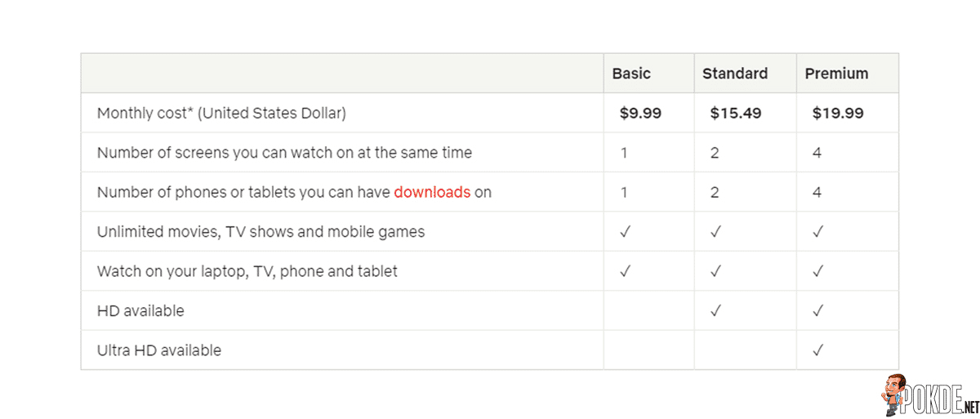Click the Premium $19.99 price
Image resolution: width=980 pixels, height=419 pixels.
point(838,114)
